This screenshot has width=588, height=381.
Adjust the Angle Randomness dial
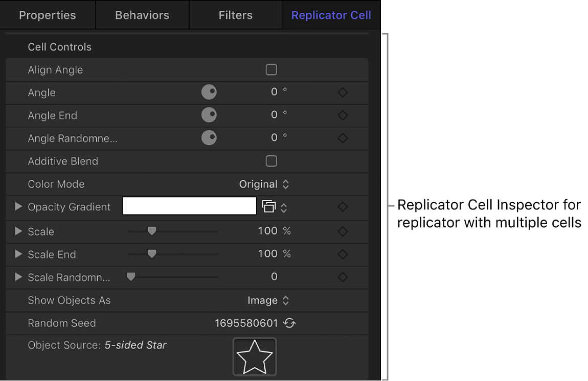209,138
